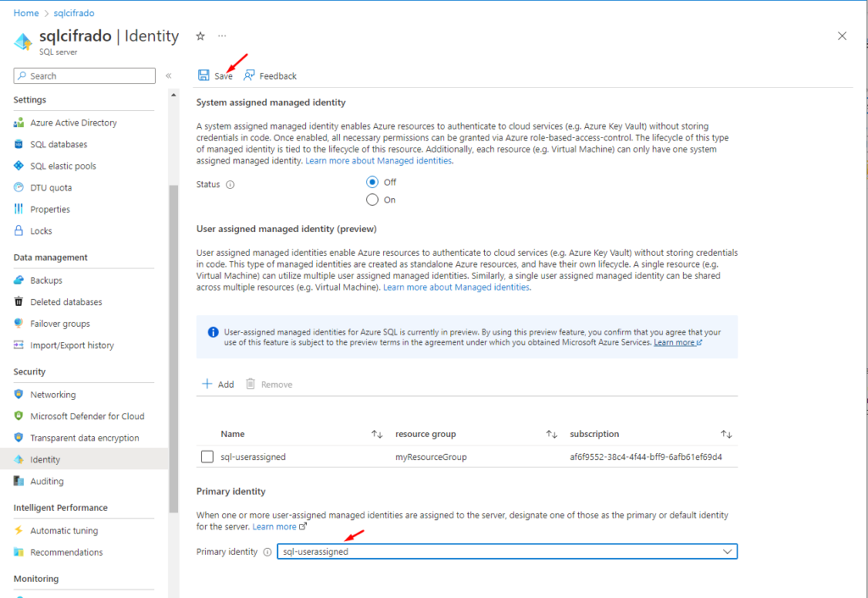Sort the table by subscription
Screen dimensions: 868x598
[x=726, y=435]
